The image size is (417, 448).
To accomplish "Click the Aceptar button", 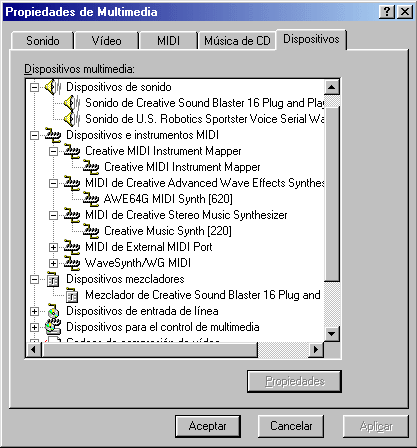I will (208, 426).
